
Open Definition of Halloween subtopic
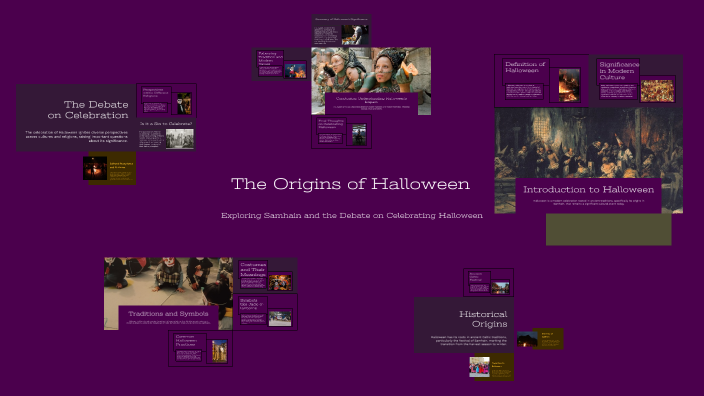(x=541, y=81)
